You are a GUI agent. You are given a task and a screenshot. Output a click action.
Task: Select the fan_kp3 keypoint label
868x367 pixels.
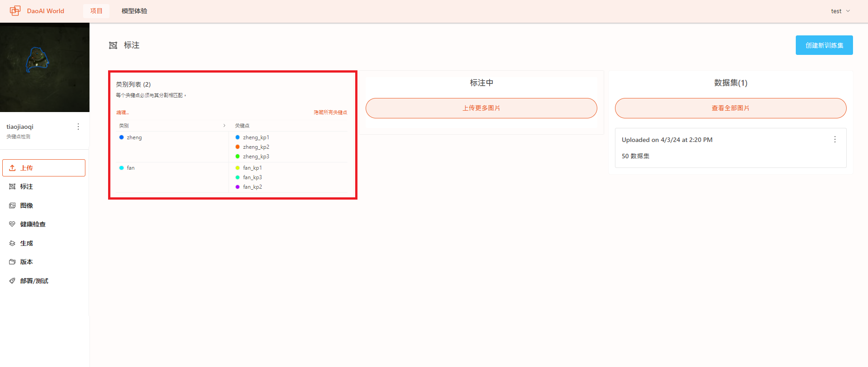pos(253,177)
